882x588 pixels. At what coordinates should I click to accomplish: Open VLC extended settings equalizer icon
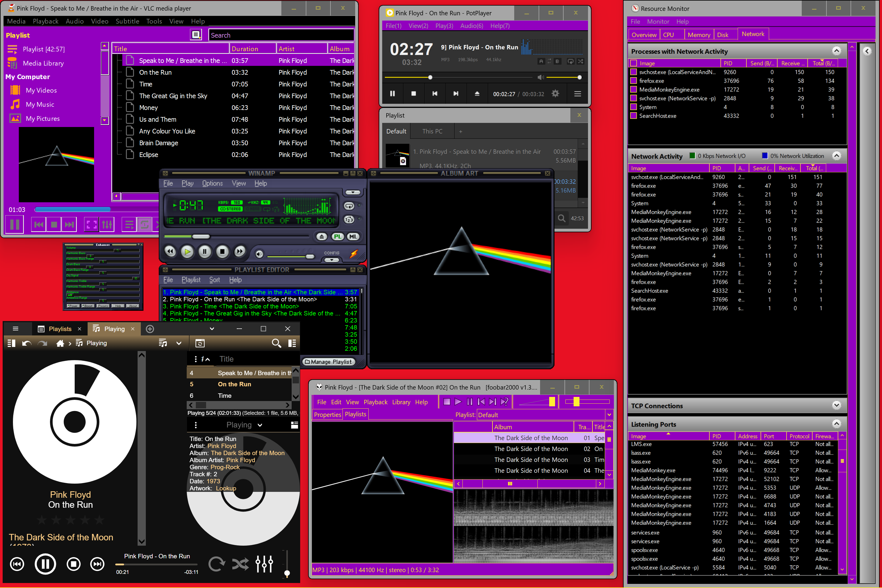(107, 225)
